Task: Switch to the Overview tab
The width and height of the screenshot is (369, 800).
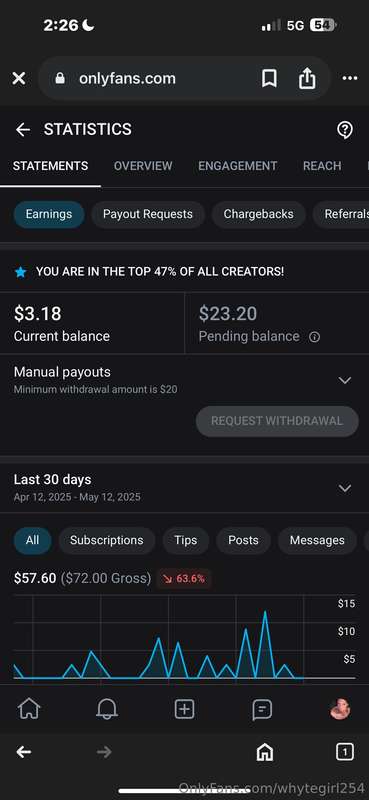Action: [x=143, y=166]
